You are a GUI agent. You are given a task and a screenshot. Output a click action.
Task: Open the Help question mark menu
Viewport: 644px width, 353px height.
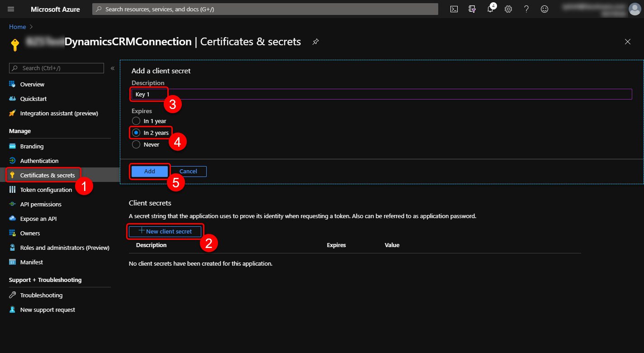point(526,9)
